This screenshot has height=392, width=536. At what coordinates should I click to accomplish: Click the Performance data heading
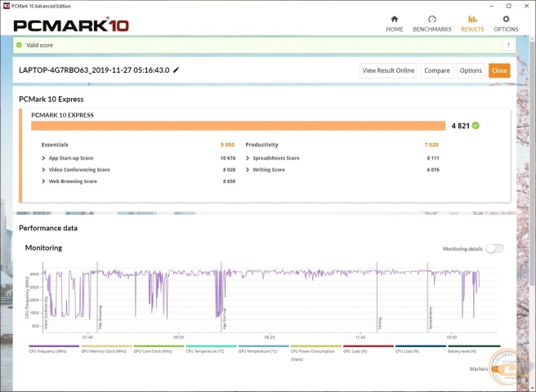pos(48,228)
